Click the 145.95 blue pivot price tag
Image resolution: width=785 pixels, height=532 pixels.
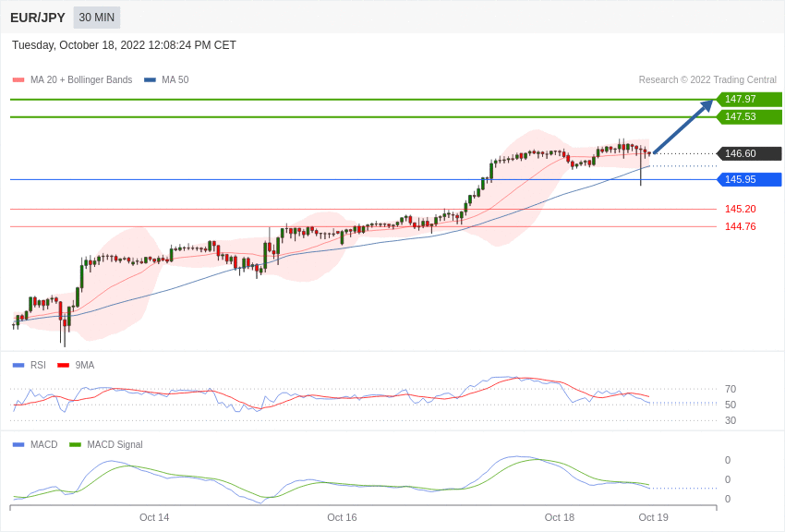(748, 179)
